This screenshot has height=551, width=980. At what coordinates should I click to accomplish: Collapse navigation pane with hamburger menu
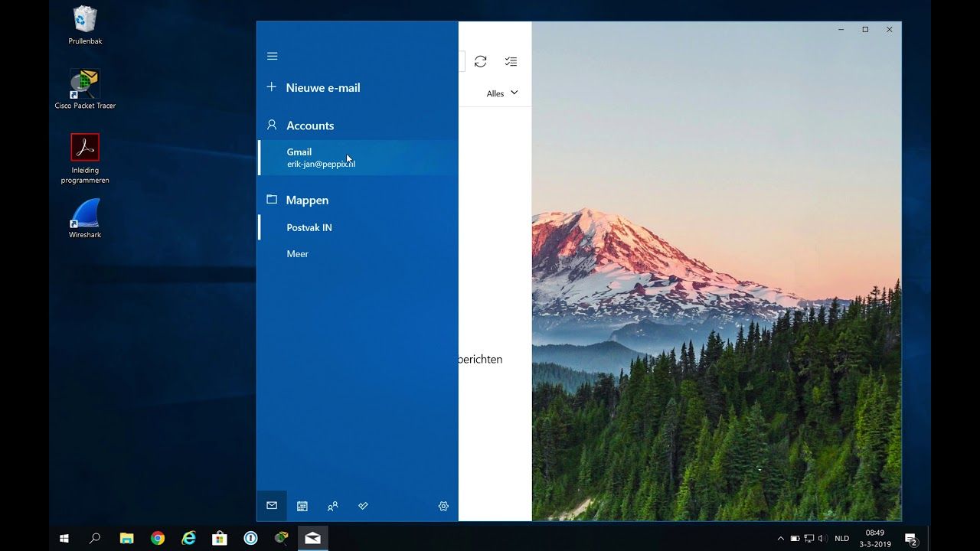click(272, 56)
